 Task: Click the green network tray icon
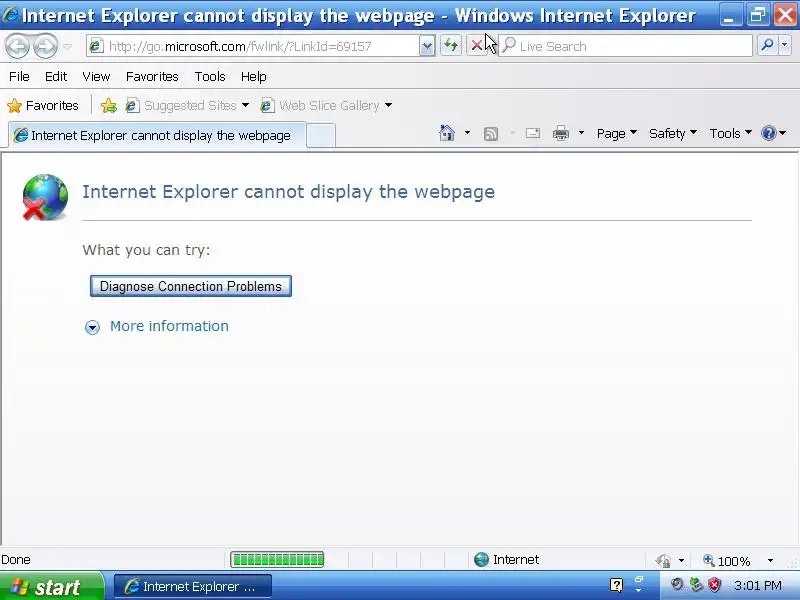695,585
